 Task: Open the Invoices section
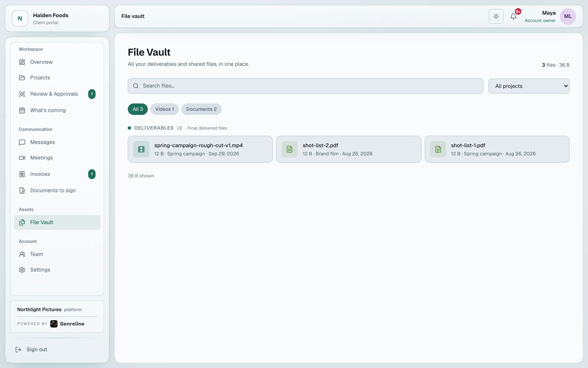coord(57,174)
